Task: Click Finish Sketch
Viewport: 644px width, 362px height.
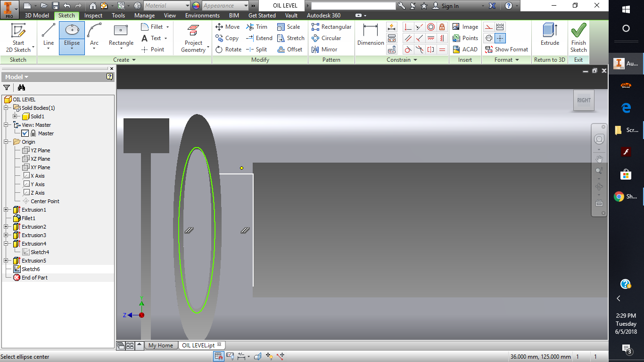Action: pos(578,38)
